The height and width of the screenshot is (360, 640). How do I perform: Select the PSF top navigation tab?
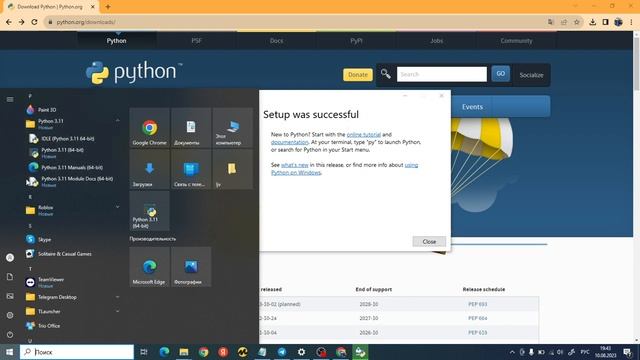[196, 41]
